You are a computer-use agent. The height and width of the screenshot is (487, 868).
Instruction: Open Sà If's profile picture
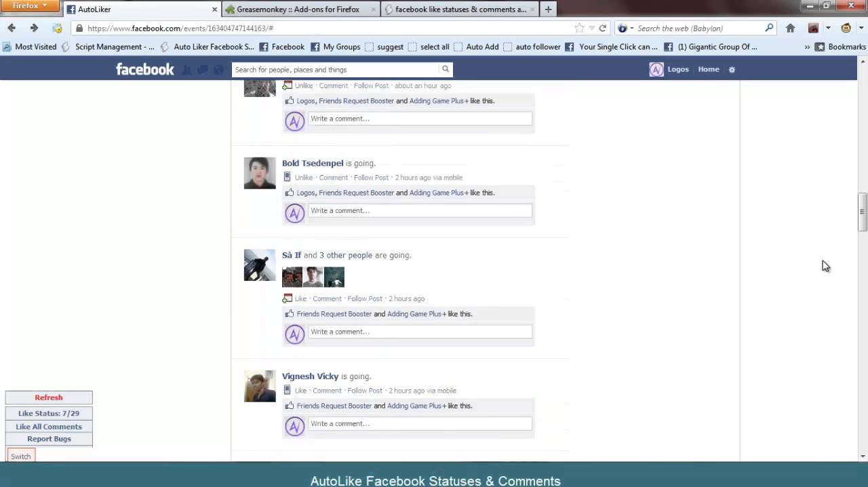pyautogui.click(x=260, y=265)
